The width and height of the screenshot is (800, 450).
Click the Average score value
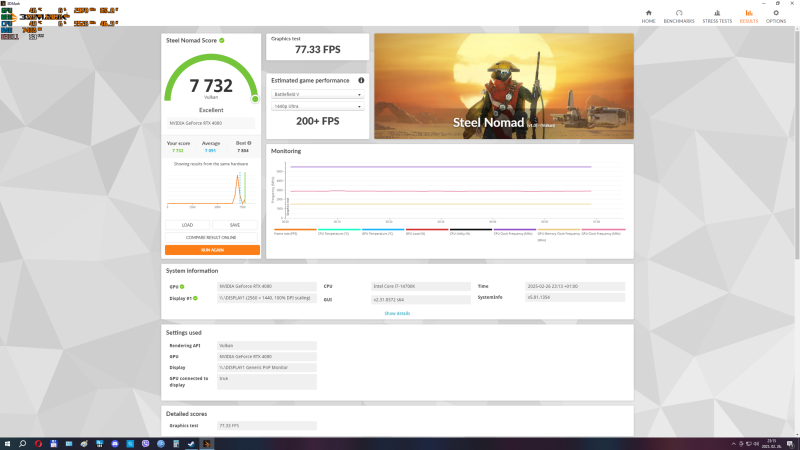210,151
